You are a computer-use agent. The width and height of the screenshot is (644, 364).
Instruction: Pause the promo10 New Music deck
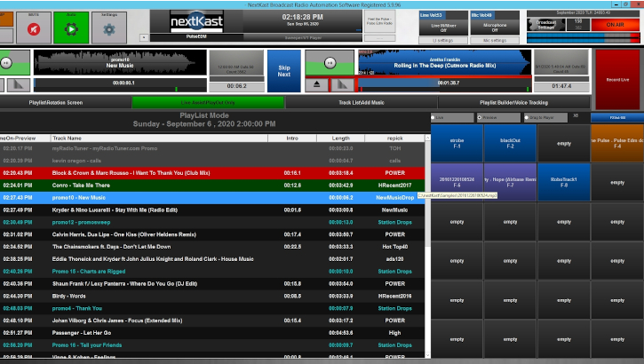point(6,63)
